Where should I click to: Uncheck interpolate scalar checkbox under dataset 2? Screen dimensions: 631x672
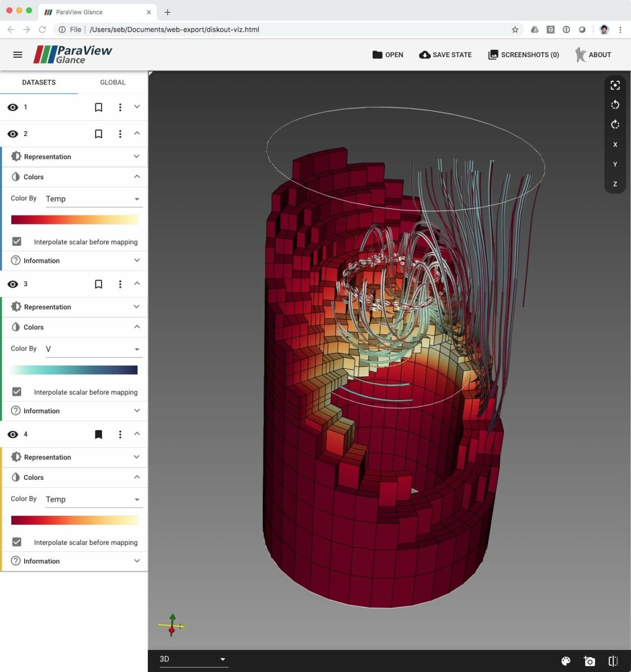[17, 241]
